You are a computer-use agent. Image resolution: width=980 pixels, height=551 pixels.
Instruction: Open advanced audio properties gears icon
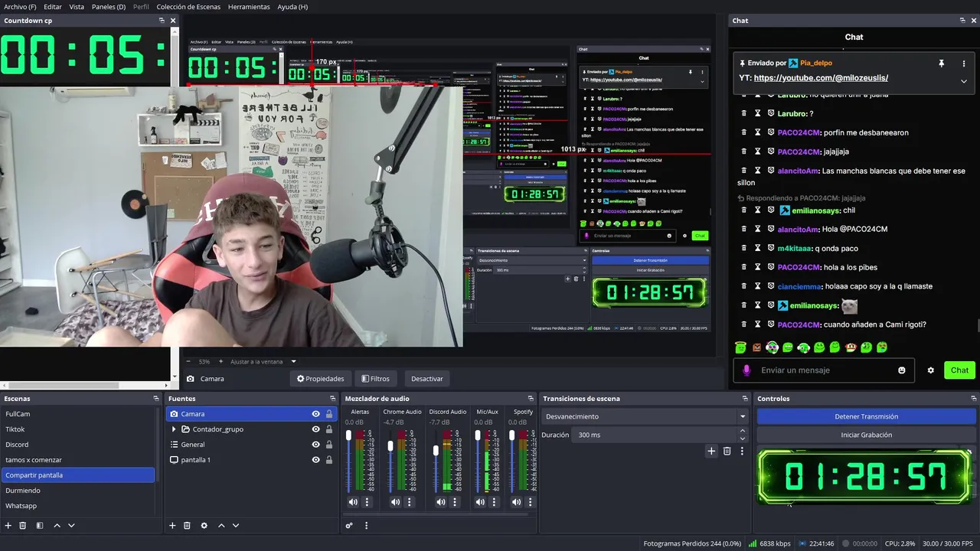(349, 526)
